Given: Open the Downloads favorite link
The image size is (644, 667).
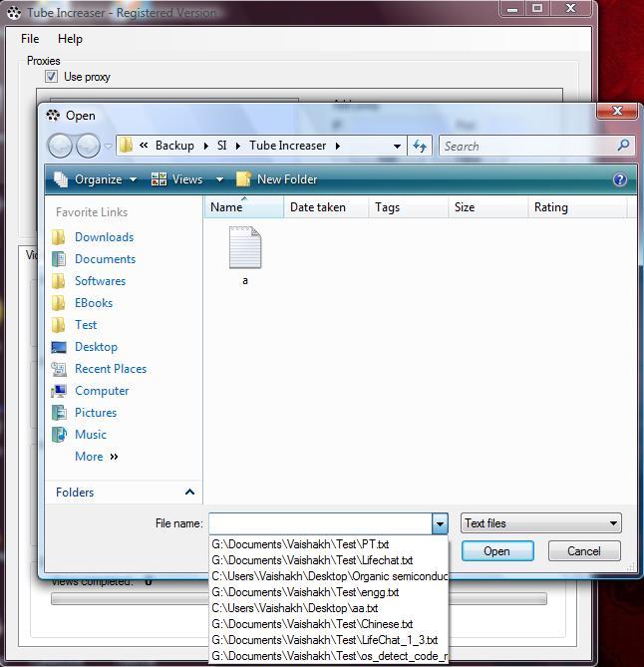Looking at the screenshot, I should coord(105,237).
